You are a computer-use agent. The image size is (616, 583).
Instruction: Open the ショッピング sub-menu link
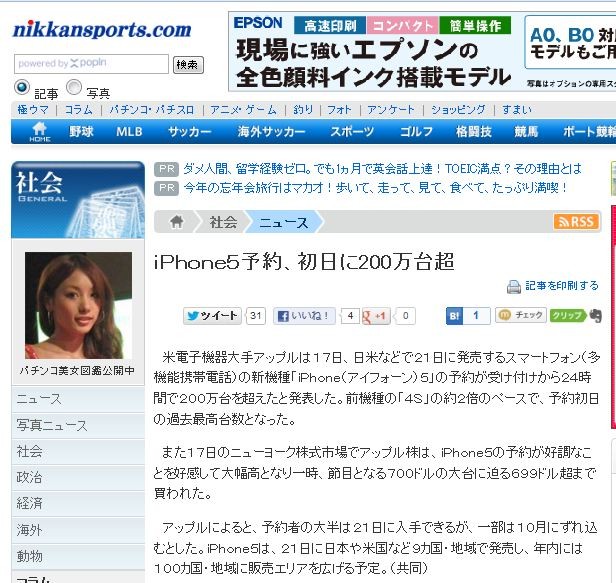[458, 110]
